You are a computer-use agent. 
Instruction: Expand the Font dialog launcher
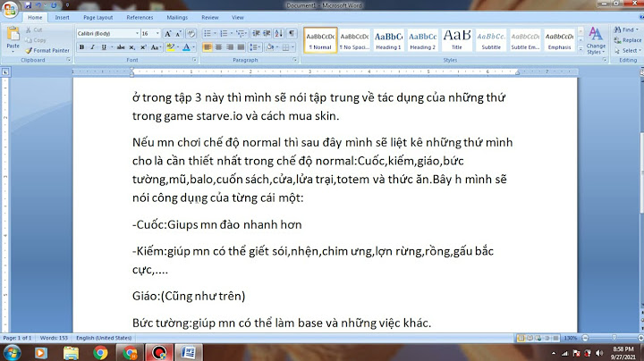[194, 60]
